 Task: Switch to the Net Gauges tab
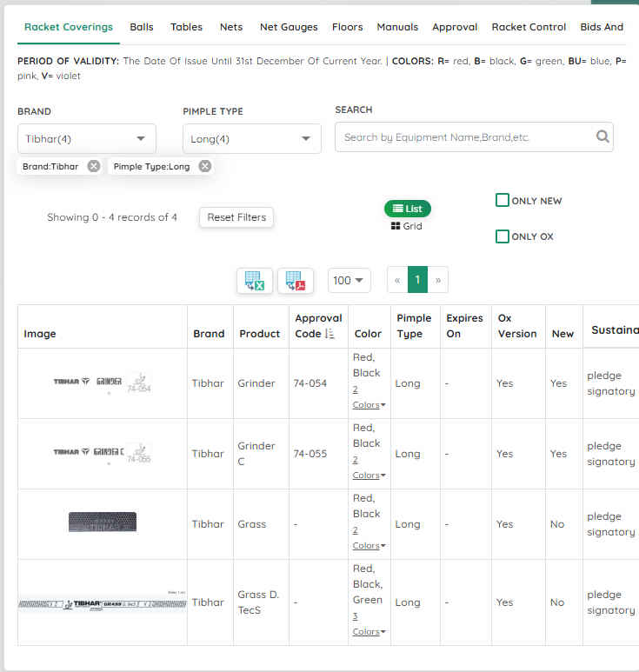pyautogui.click(x=289, y=27)
